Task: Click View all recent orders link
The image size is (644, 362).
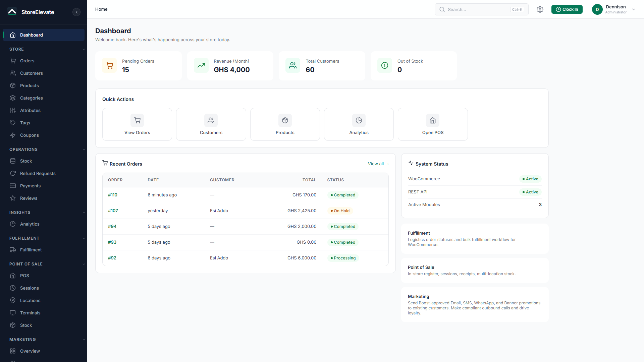Action: click(378, 164)
